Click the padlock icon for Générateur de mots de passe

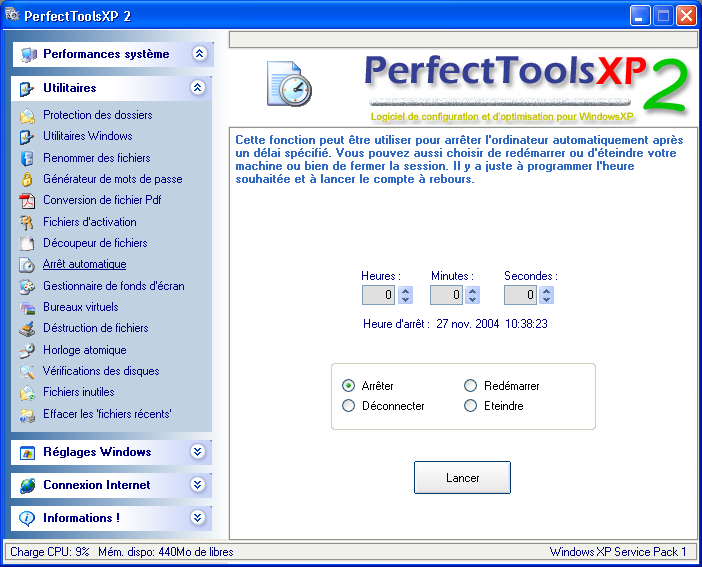27,179
